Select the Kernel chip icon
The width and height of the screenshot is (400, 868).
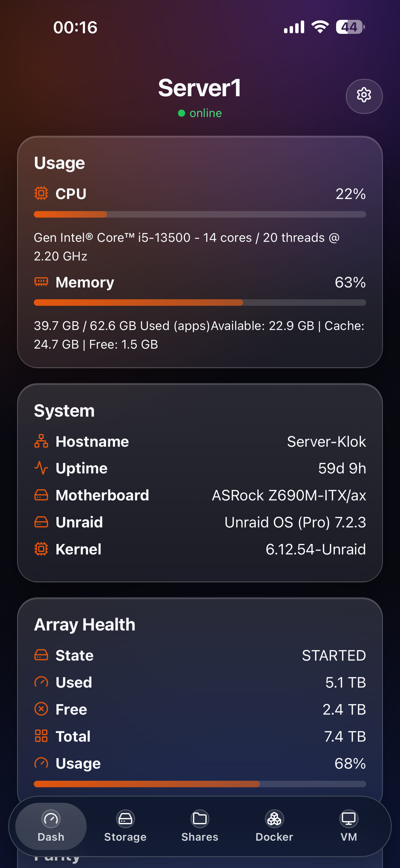[41, 549]
